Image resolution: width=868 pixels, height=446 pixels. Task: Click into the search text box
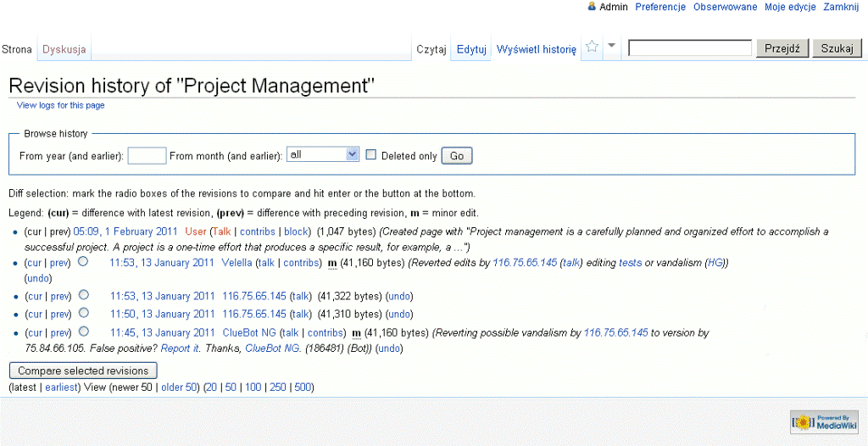tap(690, 48)
